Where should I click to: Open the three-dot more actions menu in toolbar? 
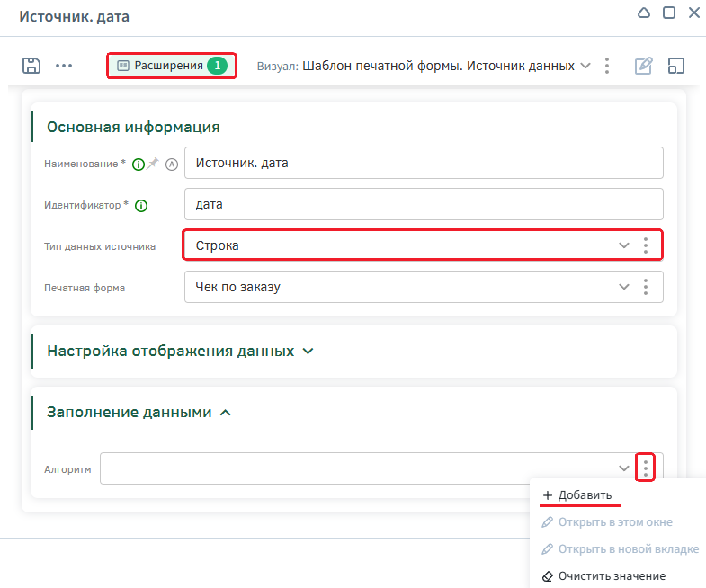coord(64,66)
